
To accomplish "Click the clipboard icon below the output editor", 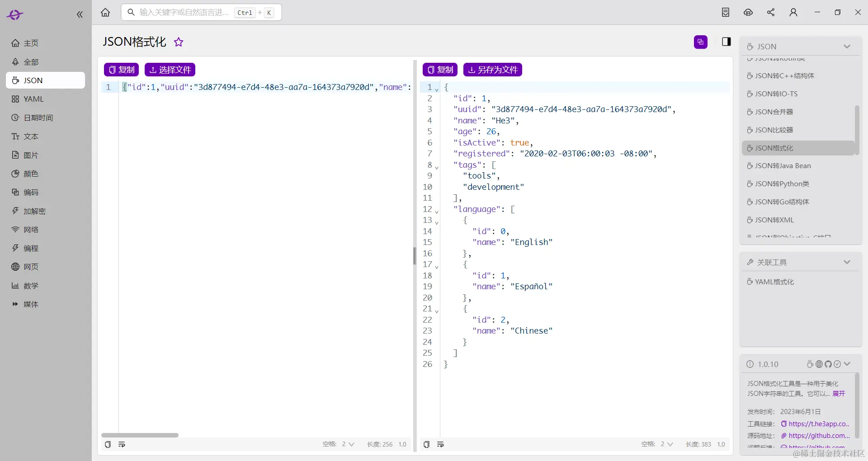I will coord(426,444).
